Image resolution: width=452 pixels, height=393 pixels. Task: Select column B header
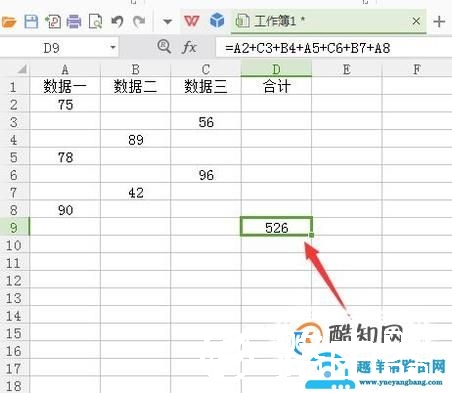tap(135, 69)
